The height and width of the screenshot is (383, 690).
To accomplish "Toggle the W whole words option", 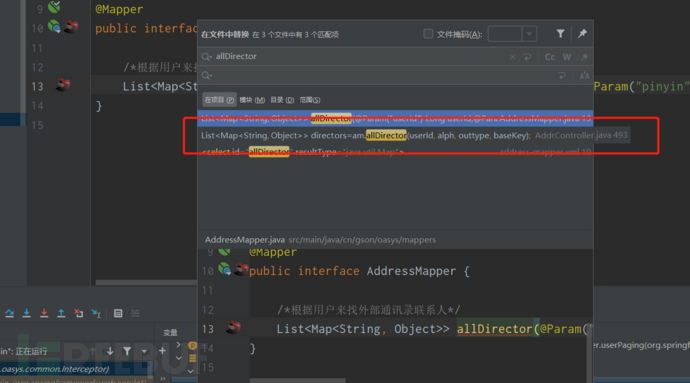I will click(567, 57).
